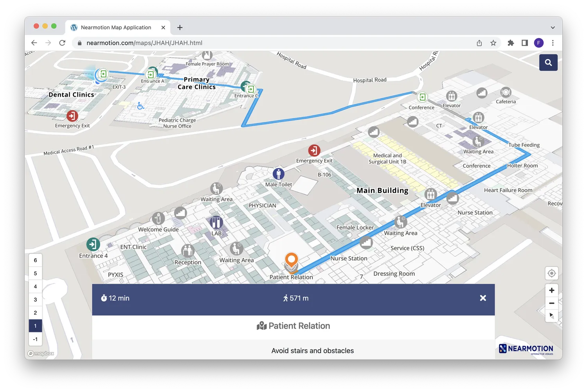
Task: Click the Entrance 4 marker
Action: [x=93, y=245]
